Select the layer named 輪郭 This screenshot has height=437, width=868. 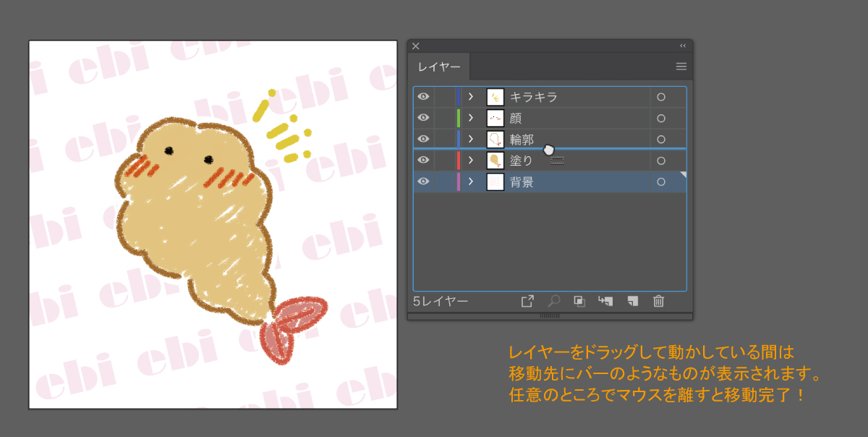(x=522, y=139)
